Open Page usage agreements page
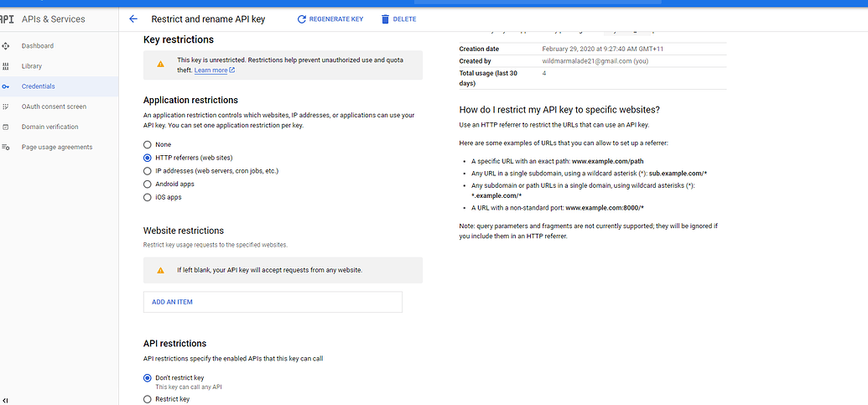The height and width of the screenshot is (405, 868). (x=57, y=148)
